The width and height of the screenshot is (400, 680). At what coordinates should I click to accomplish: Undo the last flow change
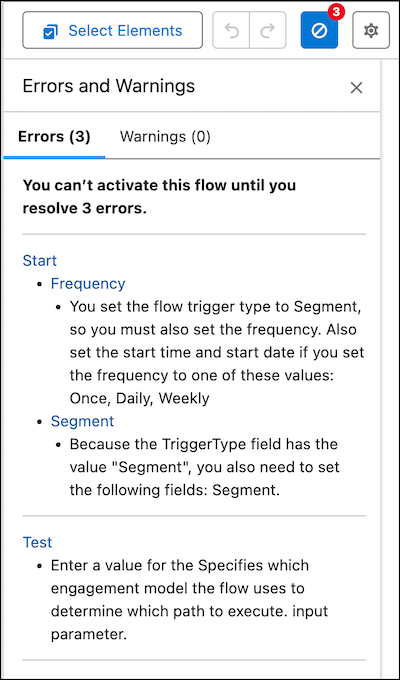231,30
